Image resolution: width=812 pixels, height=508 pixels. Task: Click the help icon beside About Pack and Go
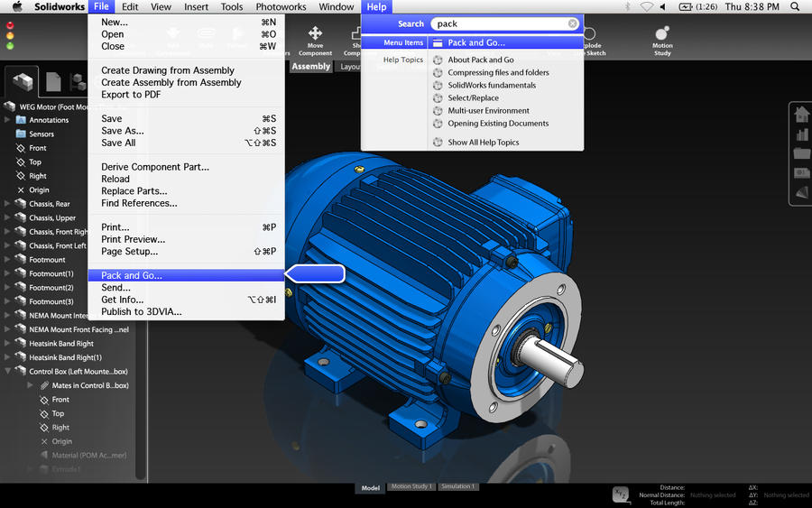pyautogui.click(x=438, y=60)
